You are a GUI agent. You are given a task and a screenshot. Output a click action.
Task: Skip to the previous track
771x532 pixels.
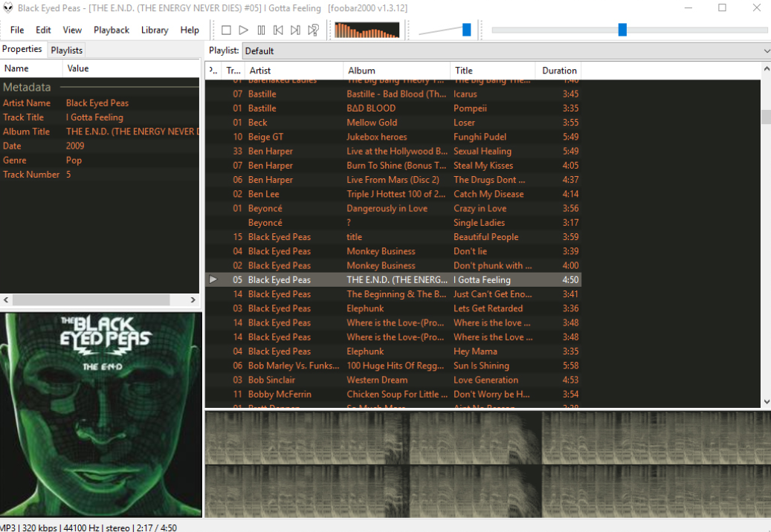278,30
